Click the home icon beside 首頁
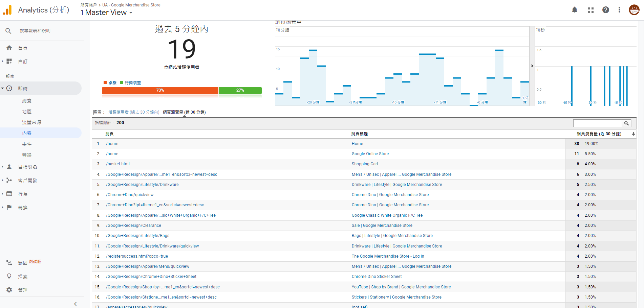Viewport: 644px width, 308px height. pyautogui.click(x=9, y=48)
